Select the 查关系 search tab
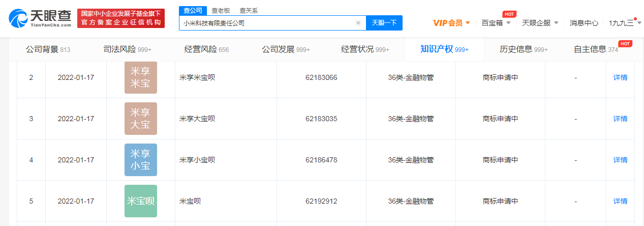The width and height of the screenshot is (644, 226). coord(249,10)
